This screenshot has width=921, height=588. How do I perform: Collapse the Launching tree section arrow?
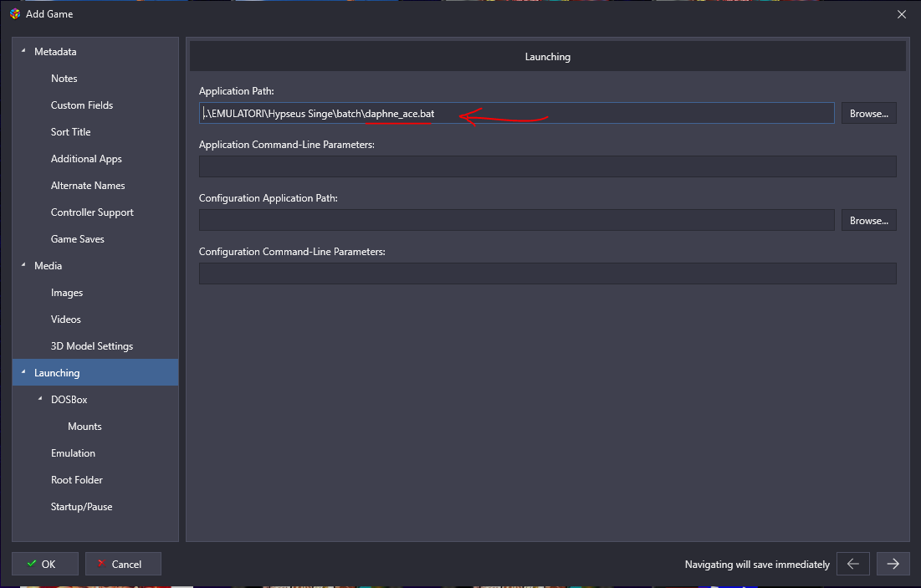[x=23, y=372]
